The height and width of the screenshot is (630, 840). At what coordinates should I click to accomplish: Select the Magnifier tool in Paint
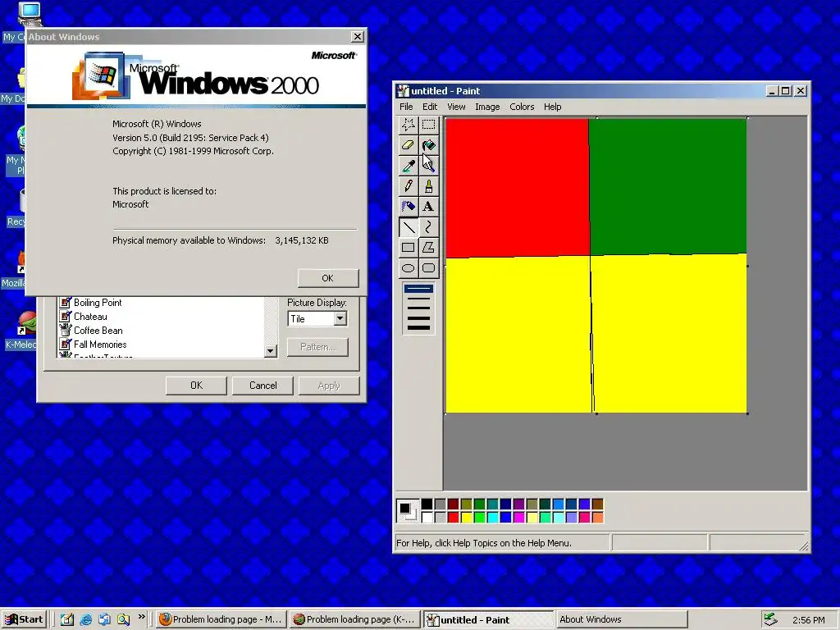pos(428,166)
